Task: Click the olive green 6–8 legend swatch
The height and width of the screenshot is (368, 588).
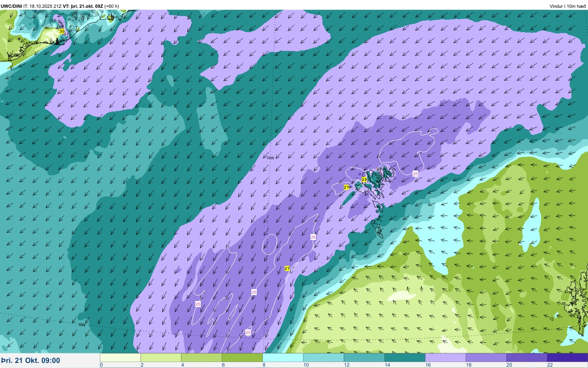Action: (x=242, y=357)
